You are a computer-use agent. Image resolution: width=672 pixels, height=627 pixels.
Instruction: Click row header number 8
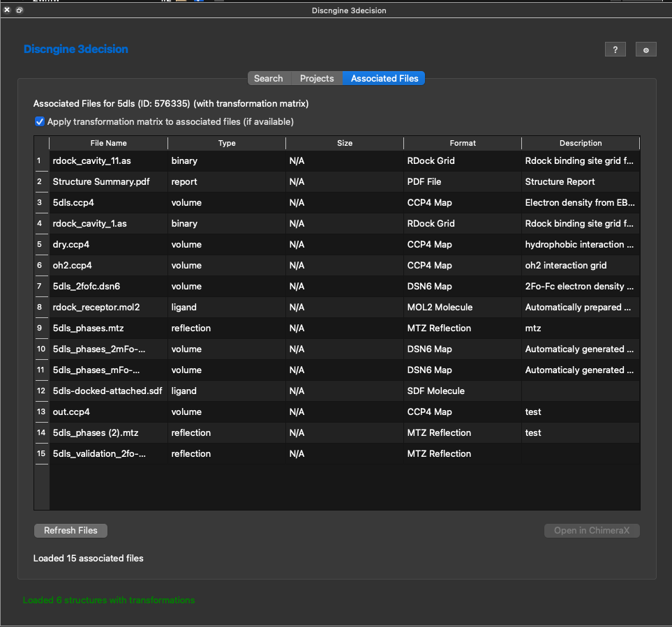(x=41, y=307)
